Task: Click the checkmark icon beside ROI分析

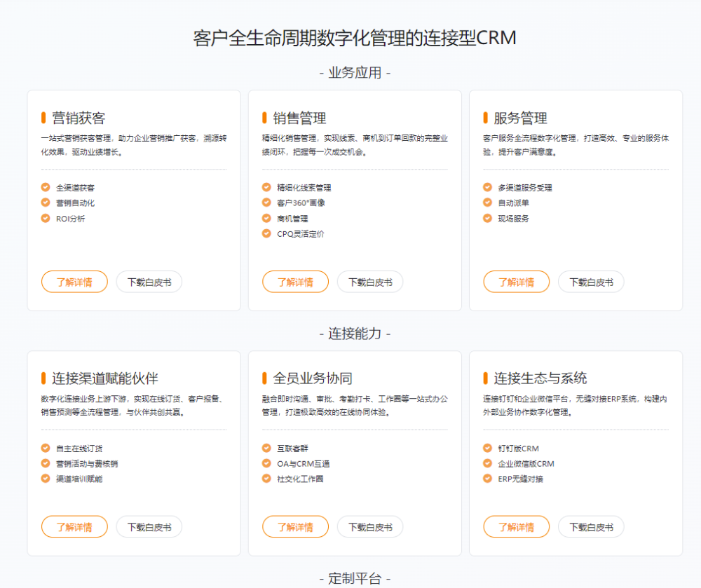Action: pyautogui.click(x=44, y=218)
